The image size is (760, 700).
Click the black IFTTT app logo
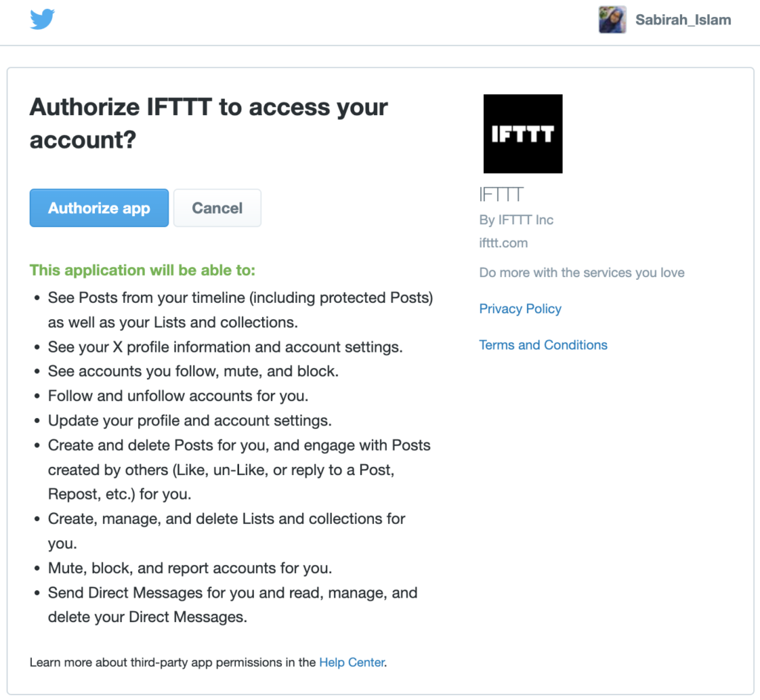[x=522, y=134]
